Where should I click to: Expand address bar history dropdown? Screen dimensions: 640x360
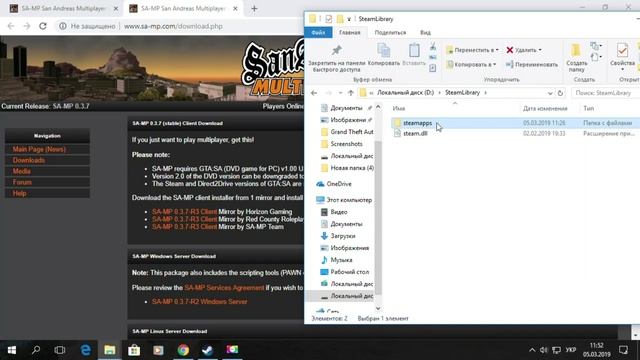550,93
